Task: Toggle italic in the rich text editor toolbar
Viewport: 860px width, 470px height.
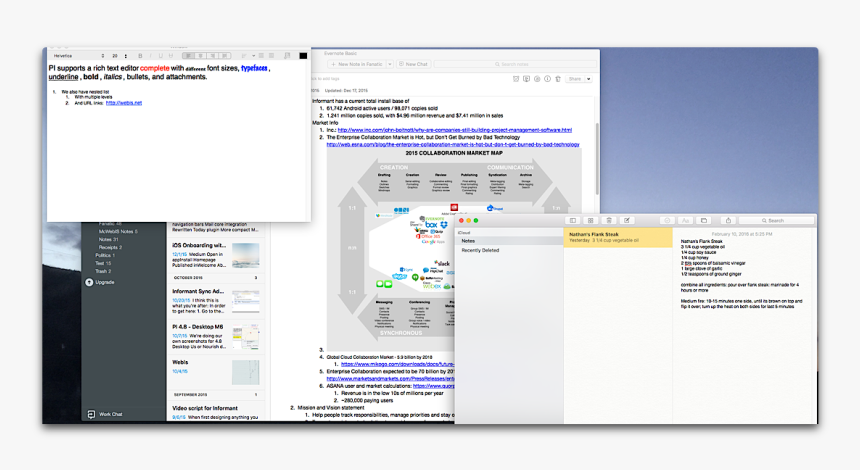Action: 150,56
